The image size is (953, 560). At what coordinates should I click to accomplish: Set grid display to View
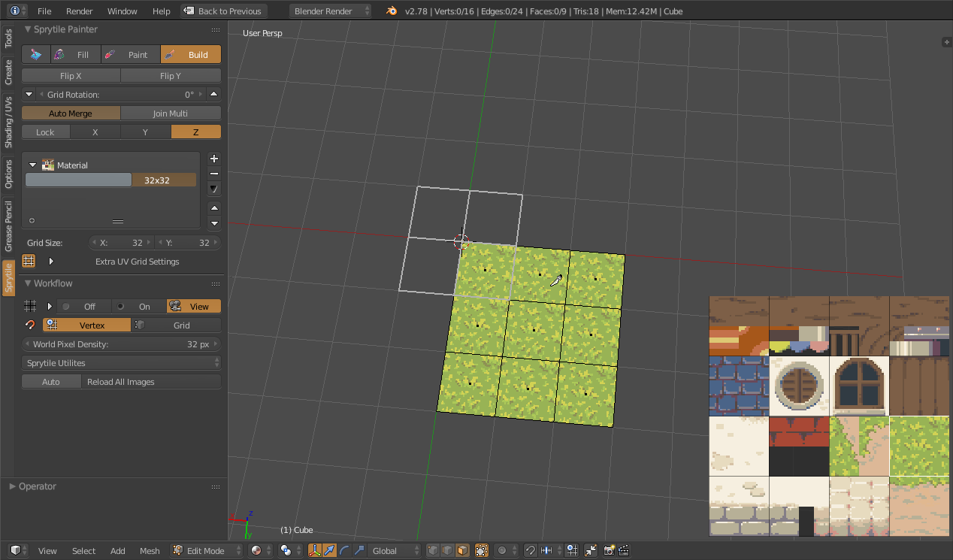194,306
